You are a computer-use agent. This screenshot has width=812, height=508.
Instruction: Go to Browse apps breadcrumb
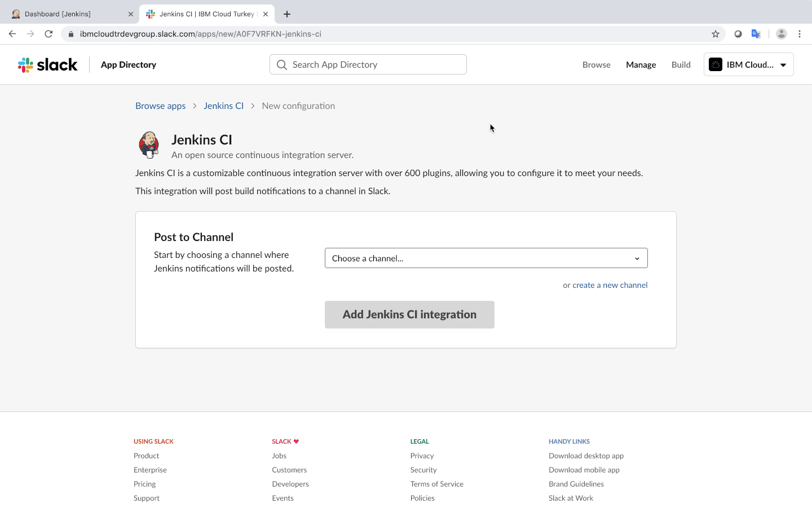pos(161,106)
